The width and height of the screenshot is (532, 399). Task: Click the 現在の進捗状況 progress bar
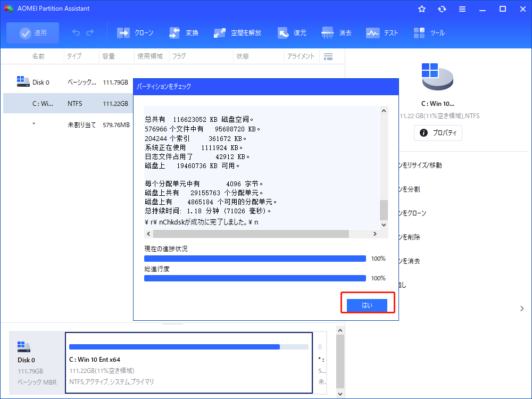255,259
